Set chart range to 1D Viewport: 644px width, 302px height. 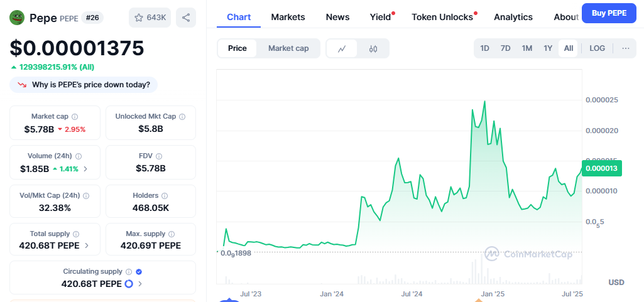[x=484, y=48]
